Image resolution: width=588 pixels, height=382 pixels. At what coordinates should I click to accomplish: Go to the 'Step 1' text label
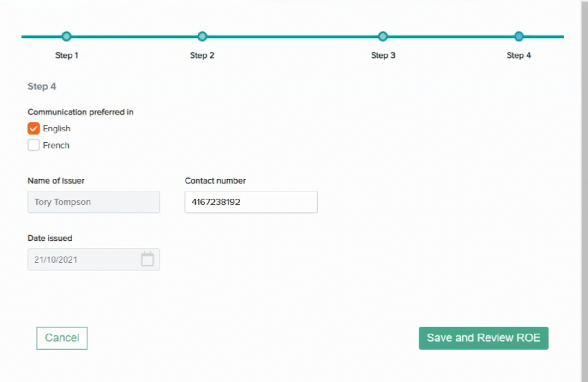tap(66, 55)
